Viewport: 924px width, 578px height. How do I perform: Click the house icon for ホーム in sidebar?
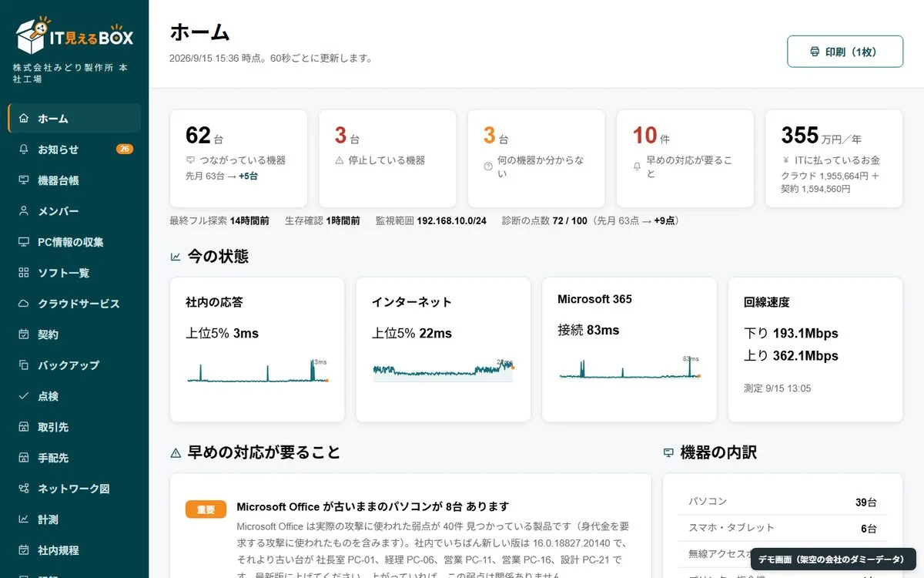pos(23,119)
